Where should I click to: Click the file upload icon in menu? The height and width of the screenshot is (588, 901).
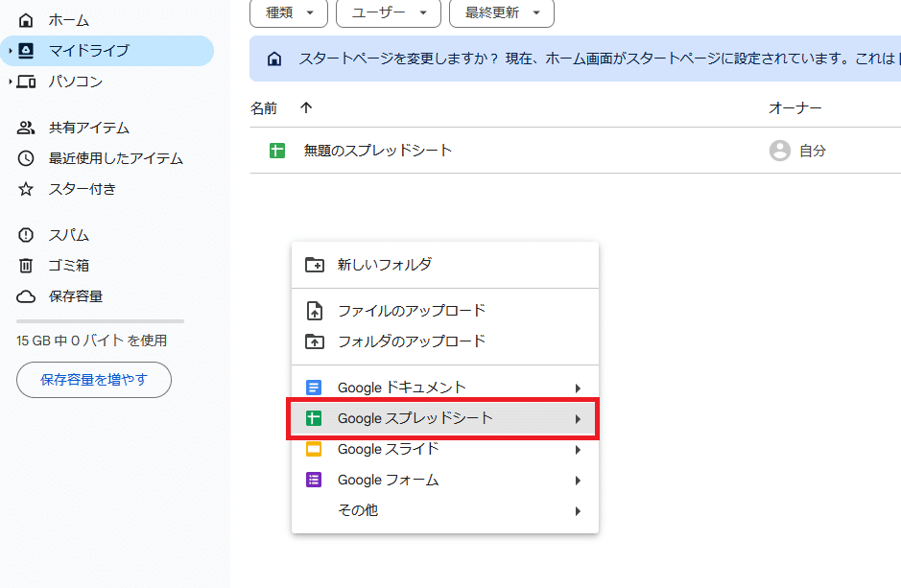(x=315, y=311)
